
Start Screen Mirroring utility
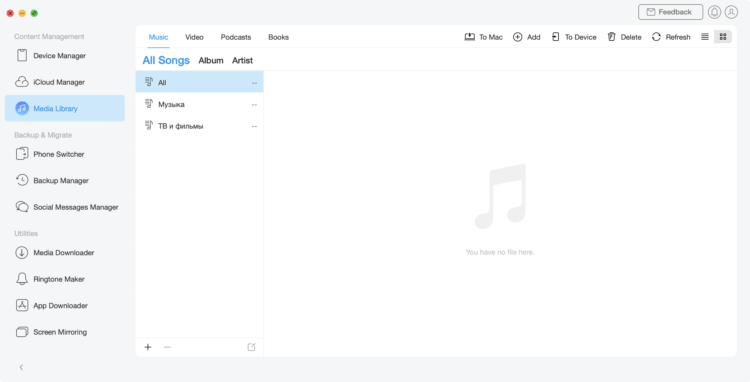[65, 332]
